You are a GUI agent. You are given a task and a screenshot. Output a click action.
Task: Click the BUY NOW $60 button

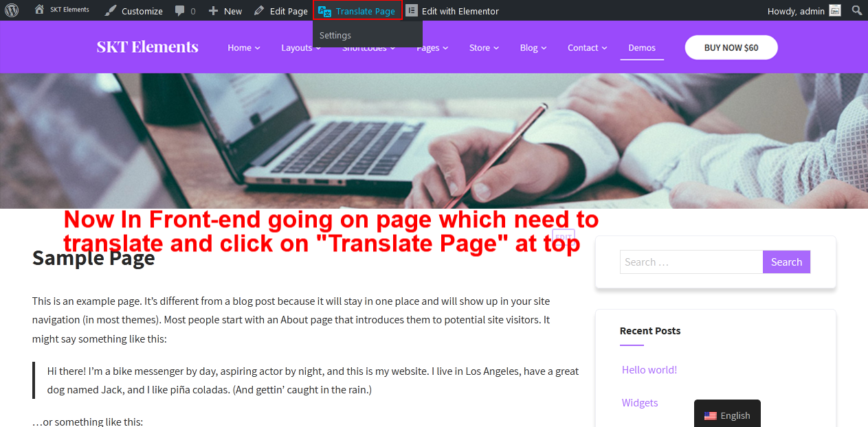(731, 47)
